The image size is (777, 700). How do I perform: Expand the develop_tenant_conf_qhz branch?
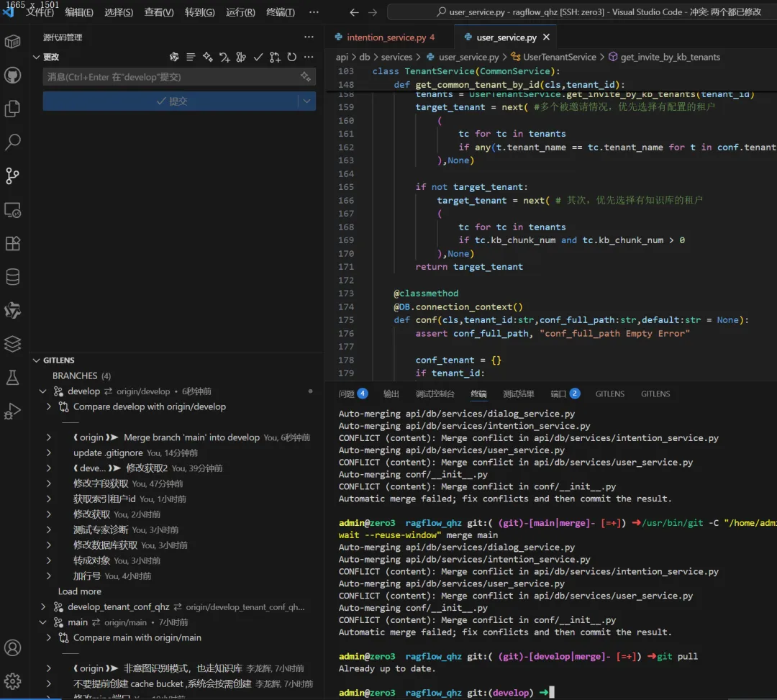click(x=43, y=607)
